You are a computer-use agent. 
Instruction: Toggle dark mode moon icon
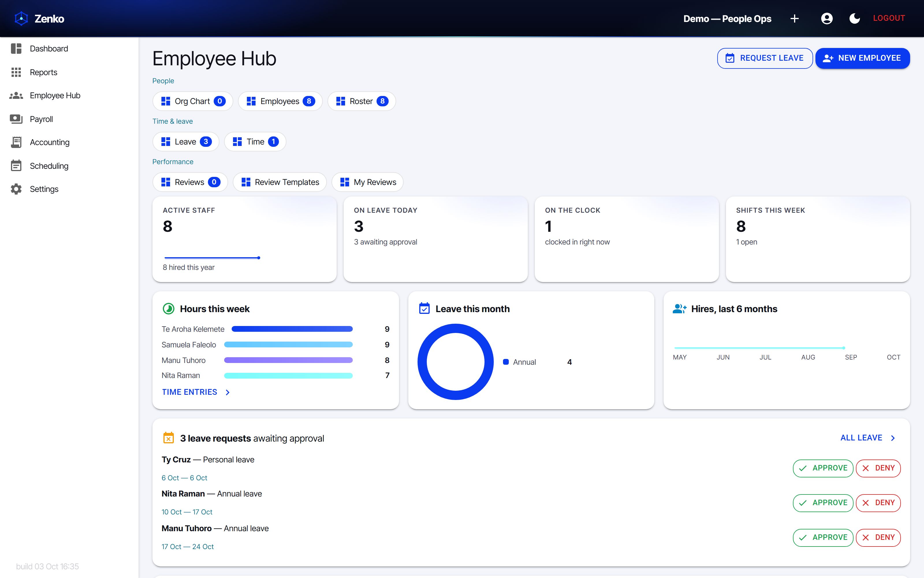(x=854, y=18)
